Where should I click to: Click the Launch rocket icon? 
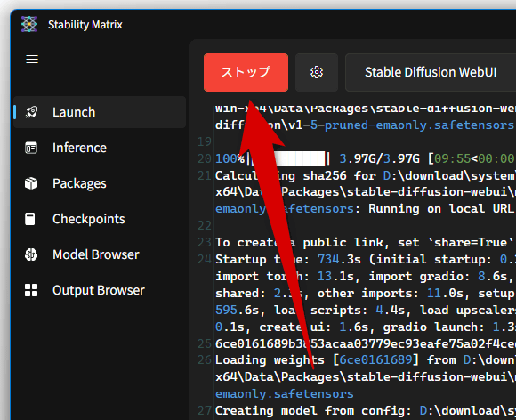tap(31, 112)
